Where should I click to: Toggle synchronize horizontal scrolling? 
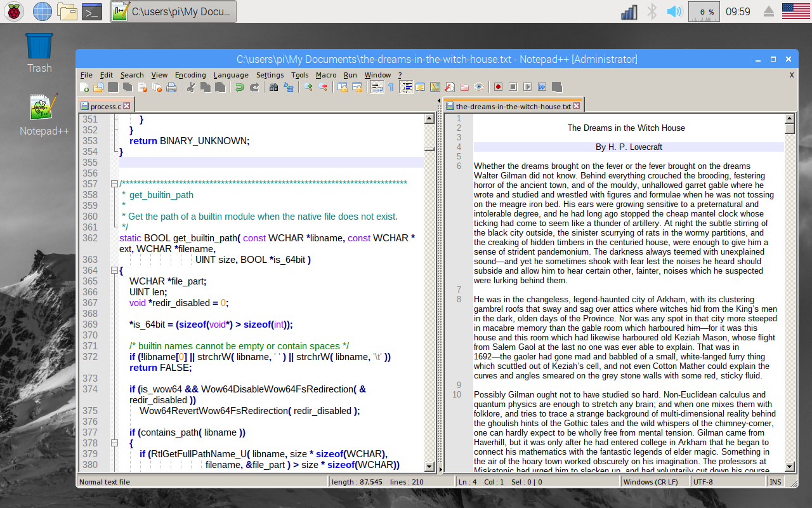357,87
